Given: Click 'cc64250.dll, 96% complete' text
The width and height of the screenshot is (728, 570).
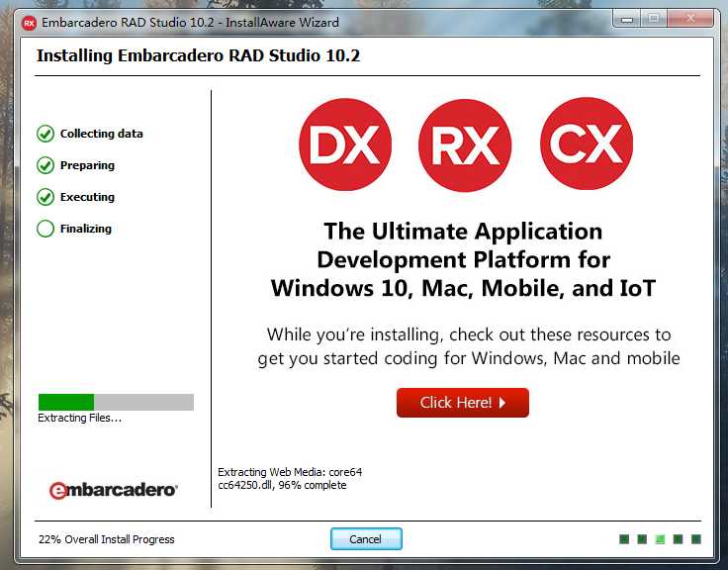Looking at the screenshot, I should [x=282, y=485].
